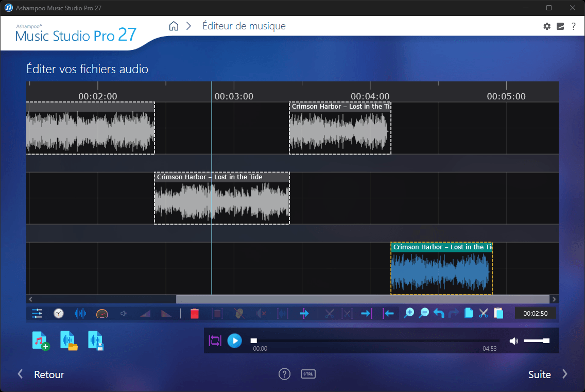Add music file with plus icon
The width and height of the screenshot is (585, 392).
(x=41, y=340)
